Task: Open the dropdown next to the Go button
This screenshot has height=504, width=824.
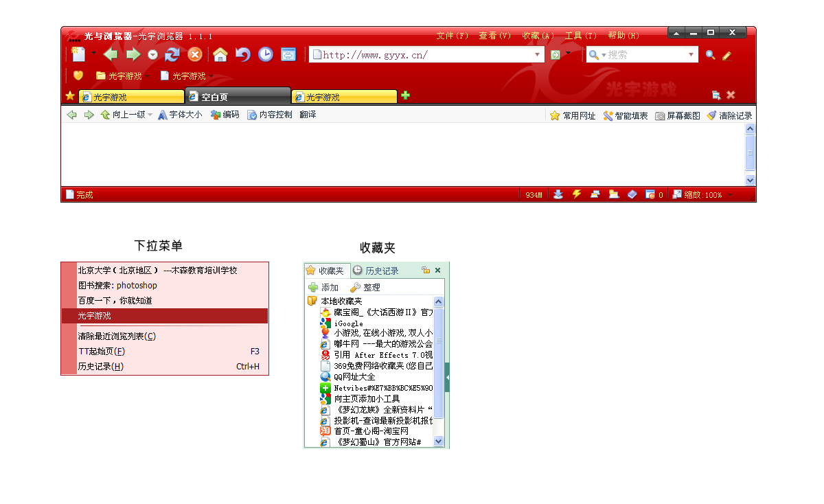Action: pyautogui.click(x=568, y=52)
